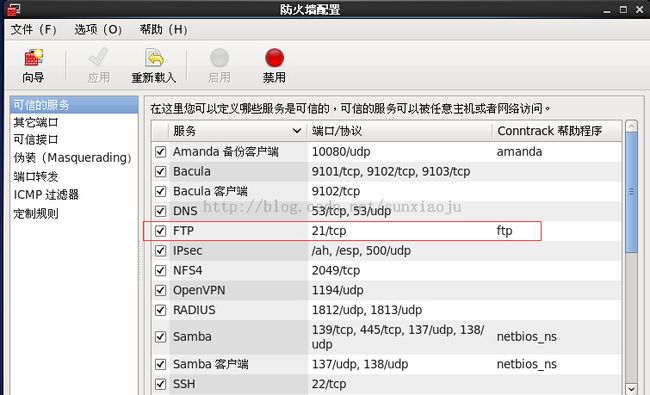Toggle the Samba service checkbox
650x395 pixels.
(160, 337)
